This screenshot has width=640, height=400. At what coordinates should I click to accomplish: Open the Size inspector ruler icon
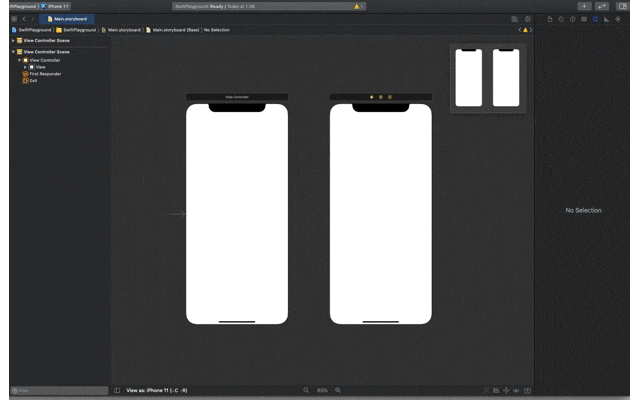[607, 19]
